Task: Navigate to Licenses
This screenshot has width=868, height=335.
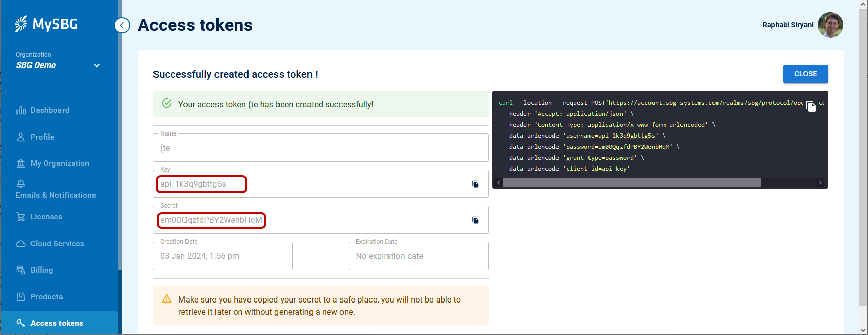Action: pos(46,217)
